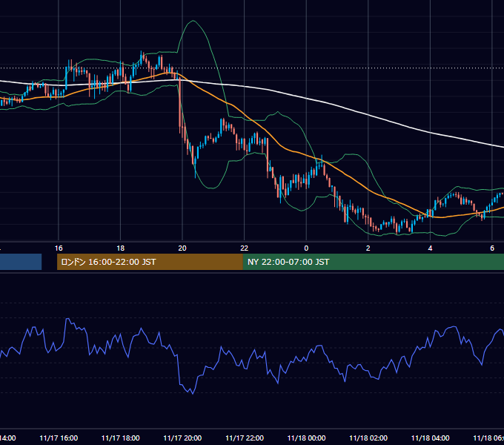
Task: Click the 11/18 00:00 date label
Action: 306,438
